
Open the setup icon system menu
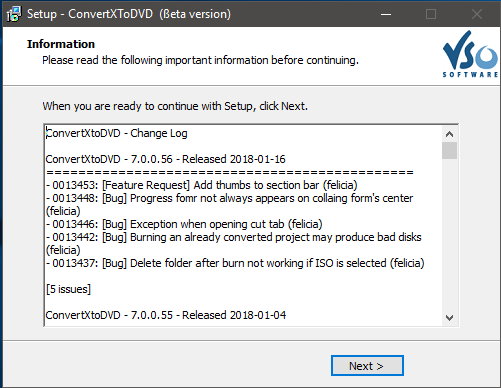pos(14,14)
